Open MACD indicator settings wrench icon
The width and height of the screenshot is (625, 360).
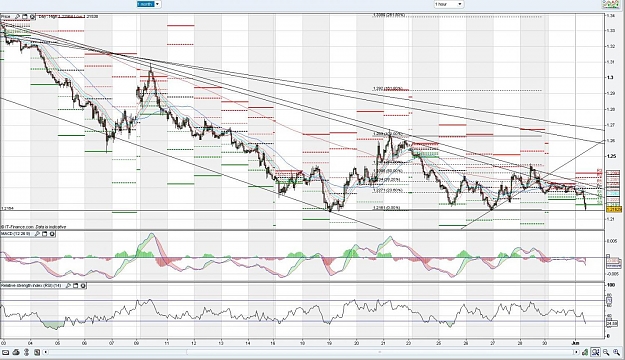(x=37, y=234)
